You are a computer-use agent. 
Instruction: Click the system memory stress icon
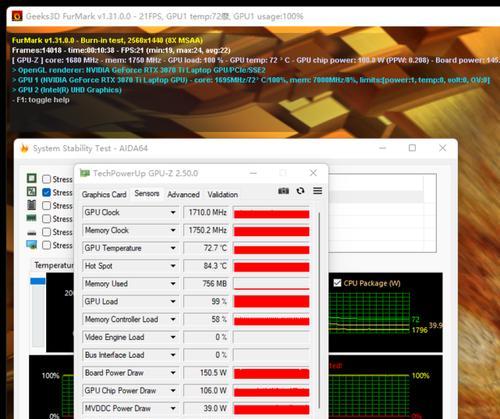31,218
